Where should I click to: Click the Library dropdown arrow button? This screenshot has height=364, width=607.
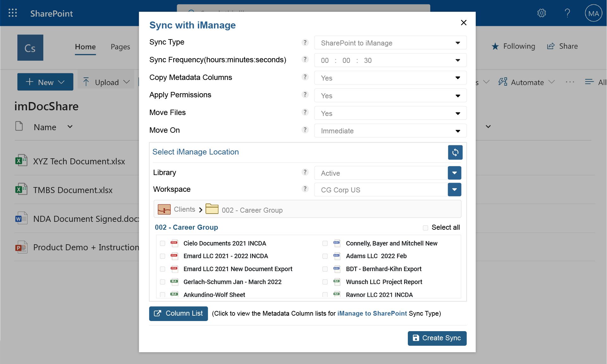[454, 173]
